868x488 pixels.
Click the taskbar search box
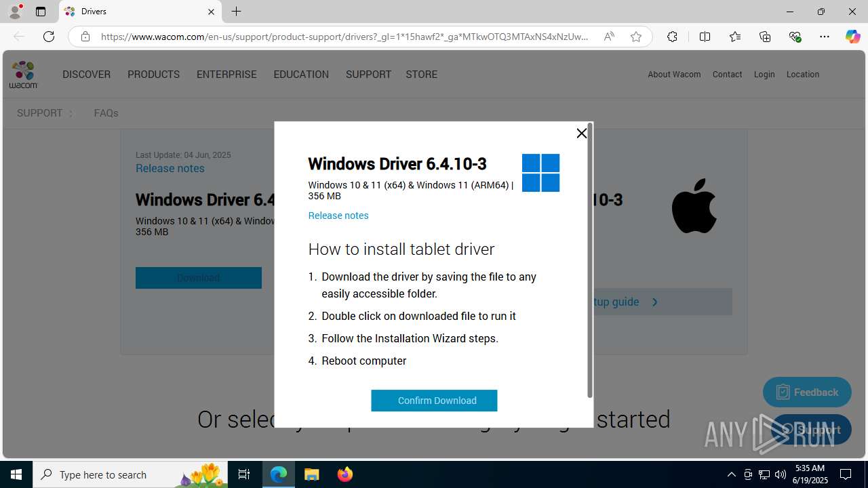[130, 474]
